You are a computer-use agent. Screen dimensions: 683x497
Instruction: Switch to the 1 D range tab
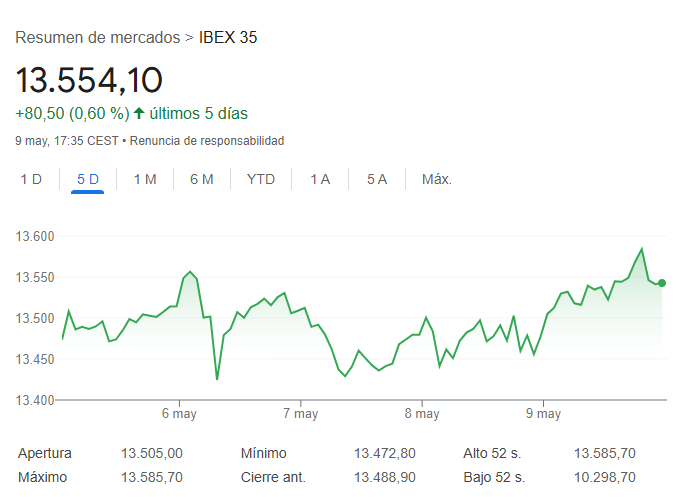pyautogui.click(x=31, y=179)
